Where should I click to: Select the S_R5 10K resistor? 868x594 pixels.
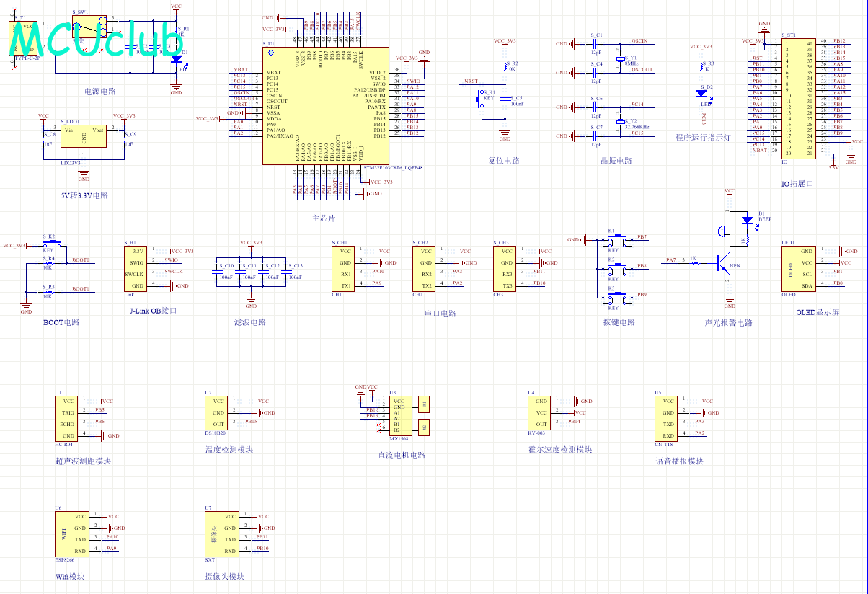[48, 292]
